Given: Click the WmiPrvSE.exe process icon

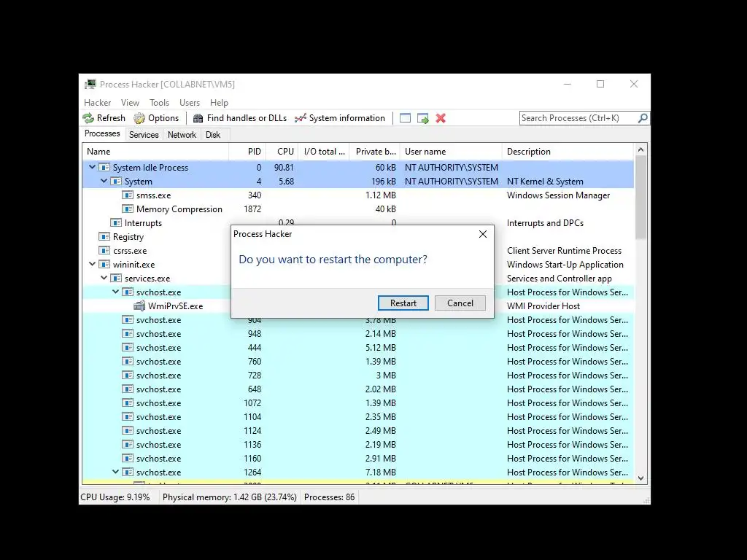Looking at the screenshot, I should pos(139,306).
